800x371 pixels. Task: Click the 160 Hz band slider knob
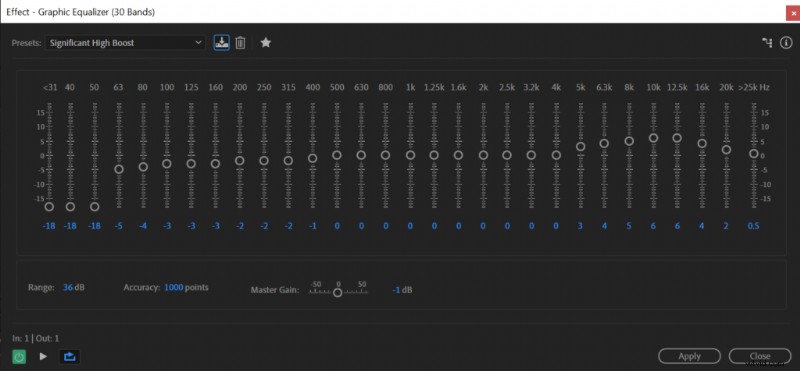(x=215, y=163)
